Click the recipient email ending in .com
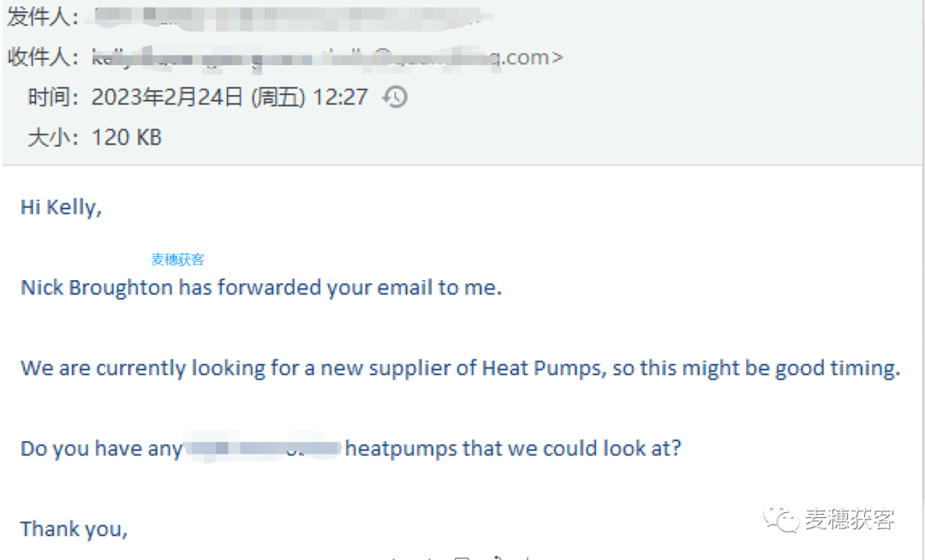Viewport: 925px width, 560px height. click(x=327, y=57)
